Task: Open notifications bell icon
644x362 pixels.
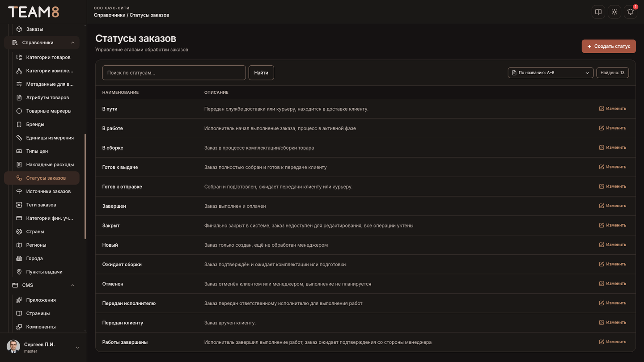Action: (631, 12)
